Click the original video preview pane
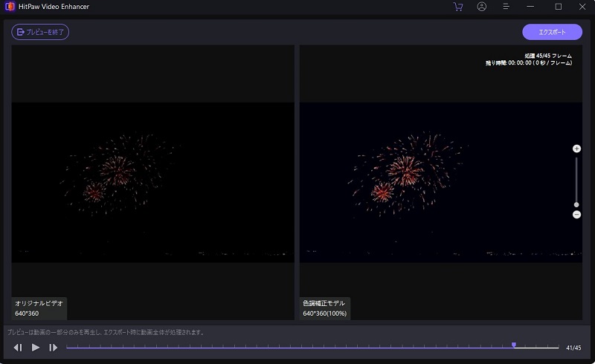The height and width of the screenshot is (364, 595). (x=152, y=182)
